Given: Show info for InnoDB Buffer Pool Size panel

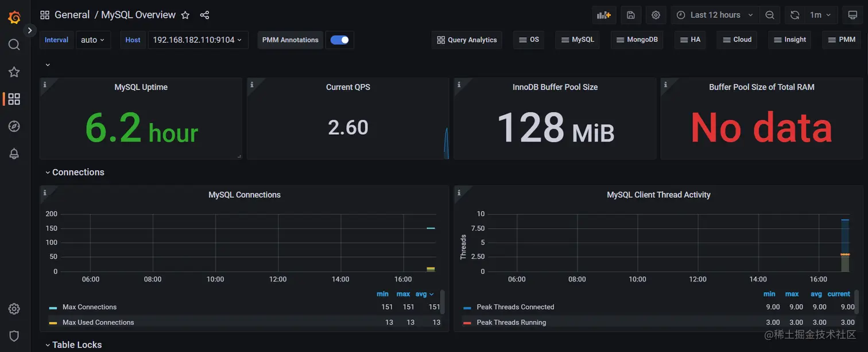Looking at the screenshot, I should 459,84.
